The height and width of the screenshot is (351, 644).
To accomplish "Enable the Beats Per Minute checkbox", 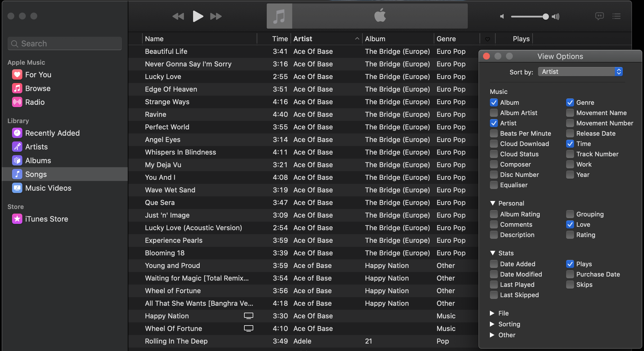I will [494, 133].
